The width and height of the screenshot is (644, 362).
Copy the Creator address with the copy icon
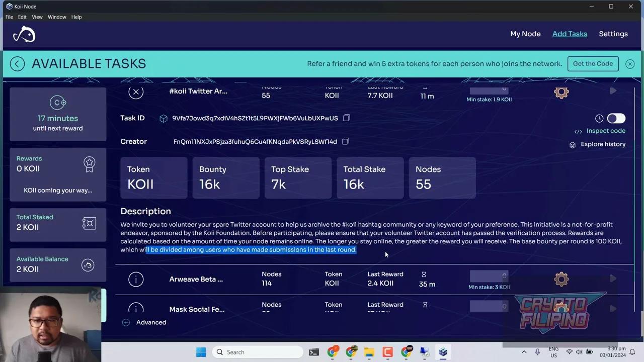click(345, 141)
